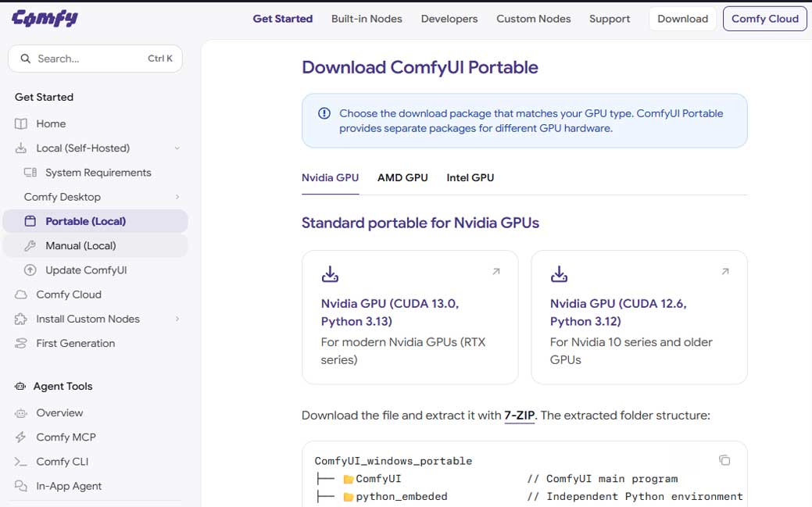This screenshot has height=507, width=812.
Task: Open the Built-in Nodes menu
Action: coord(367,19)
